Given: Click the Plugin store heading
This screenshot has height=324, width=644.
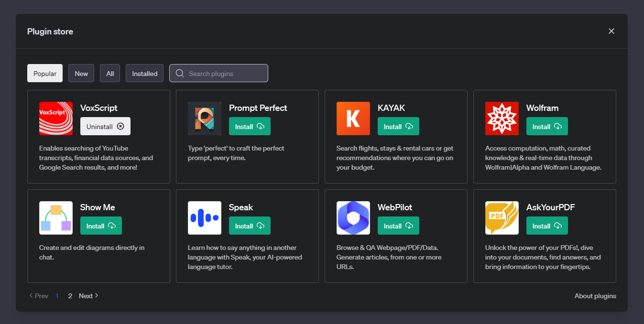Looking at the screenshot, I should pos(50,32).
